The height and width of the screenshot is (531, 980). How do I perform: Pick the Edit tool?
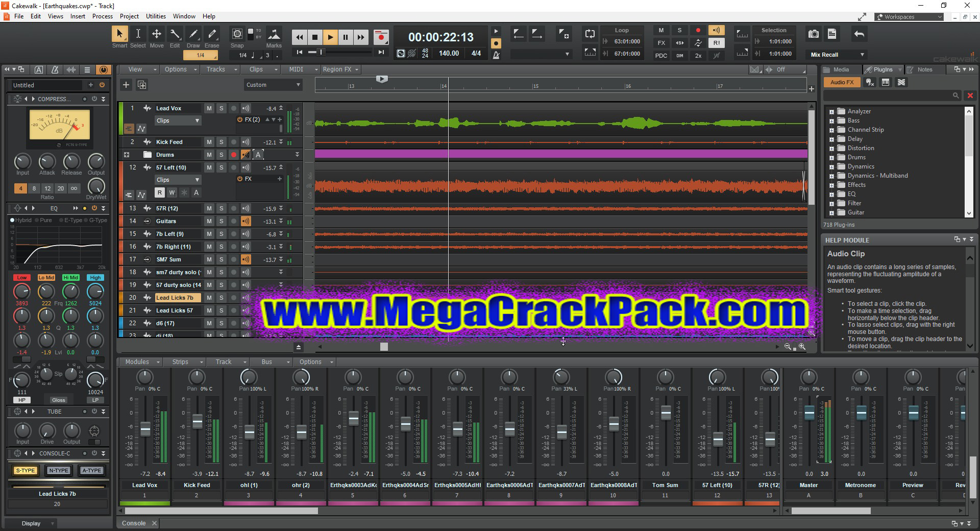click(x=175, y=34)
